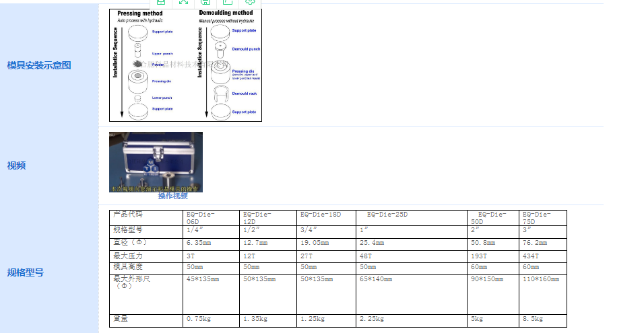Select the EQ-Die-06D cell
Viewport: 644px width, 333px height.
pos(211,218)
